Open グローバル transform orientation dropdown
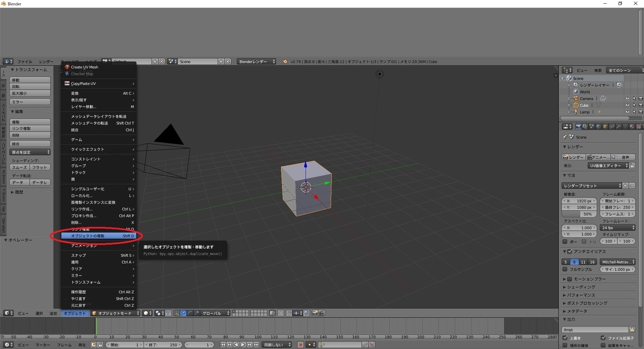Viewport: 644px width, 349px height. pos(215,313)
